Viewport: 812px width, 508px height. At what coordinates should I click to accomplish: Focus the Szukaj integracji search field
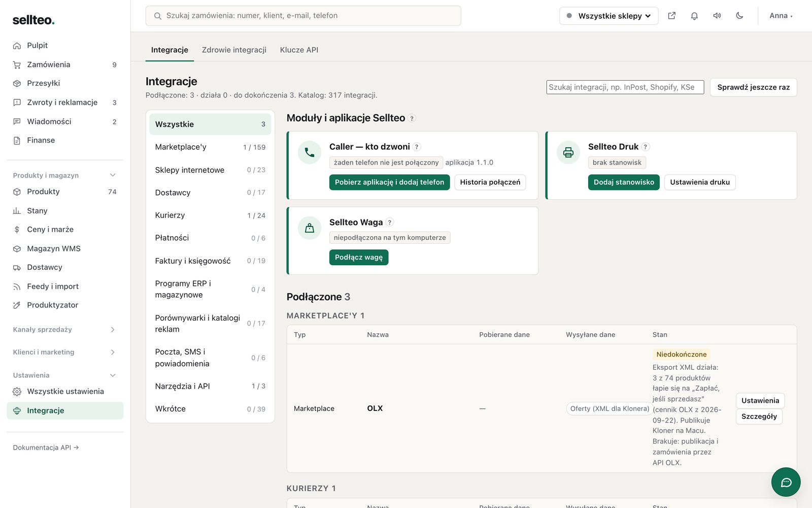625,87
